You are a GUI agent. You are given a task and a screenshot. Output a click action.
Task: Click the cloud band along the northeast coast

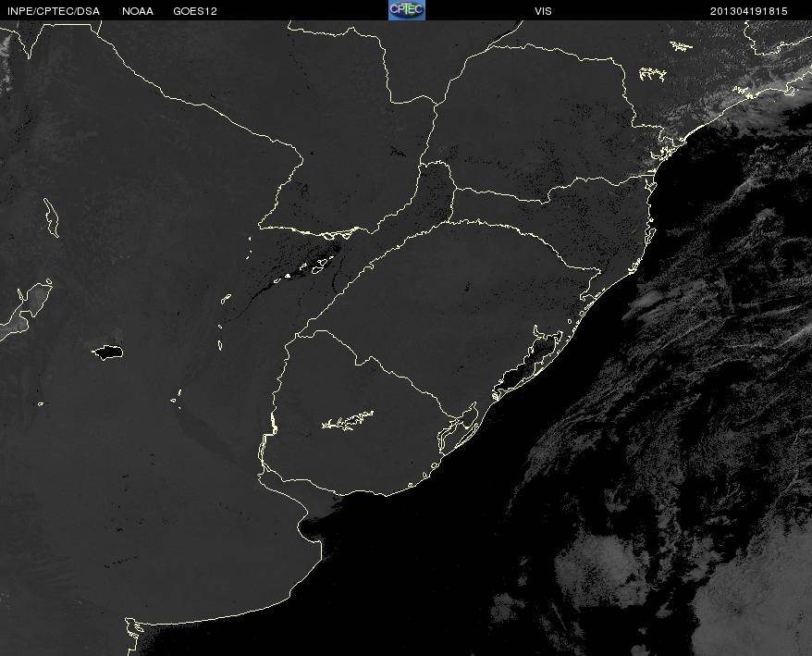pos(735,104)
